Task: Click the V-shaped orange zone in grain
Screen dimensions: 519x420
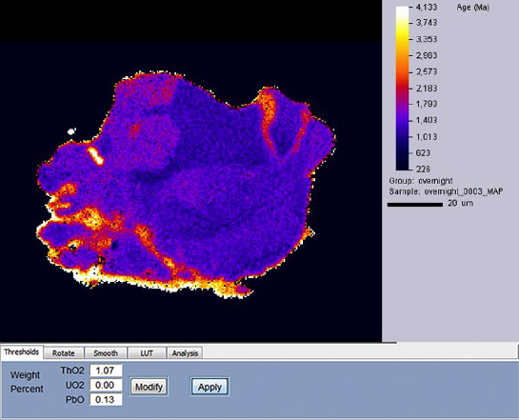Action: (x=283, y=124)
